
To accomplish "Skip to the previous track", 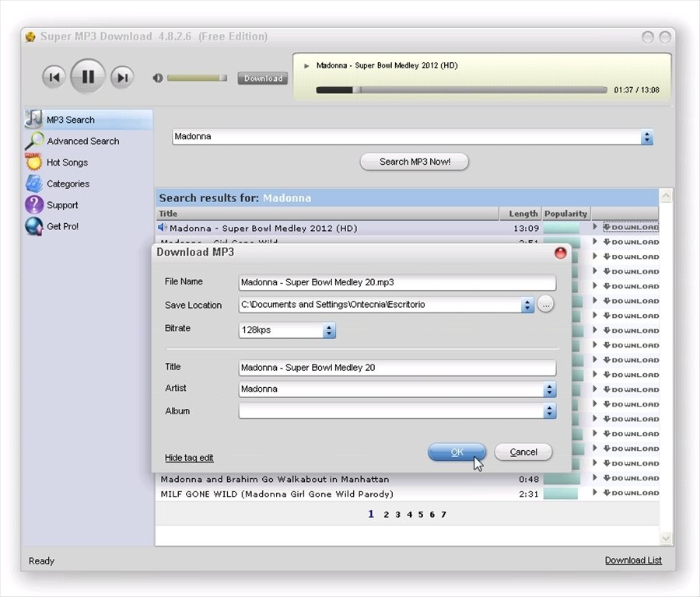I will pos(54,77).
